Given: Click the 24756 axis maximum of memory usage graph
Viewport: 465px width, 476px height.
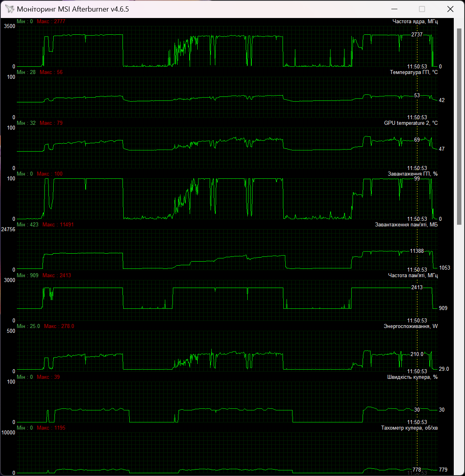Looking at the screenshot, I should [8, 229].
